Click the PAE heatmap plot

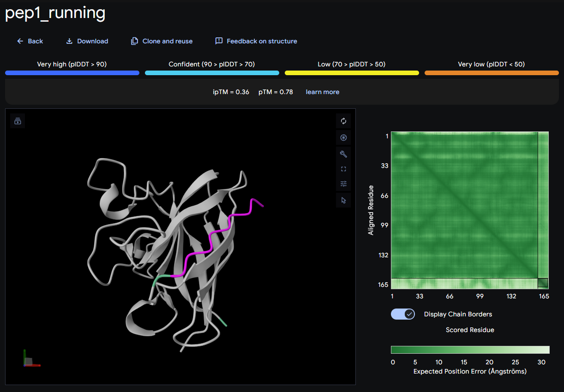pyautogui.click(x=470, y=210)
